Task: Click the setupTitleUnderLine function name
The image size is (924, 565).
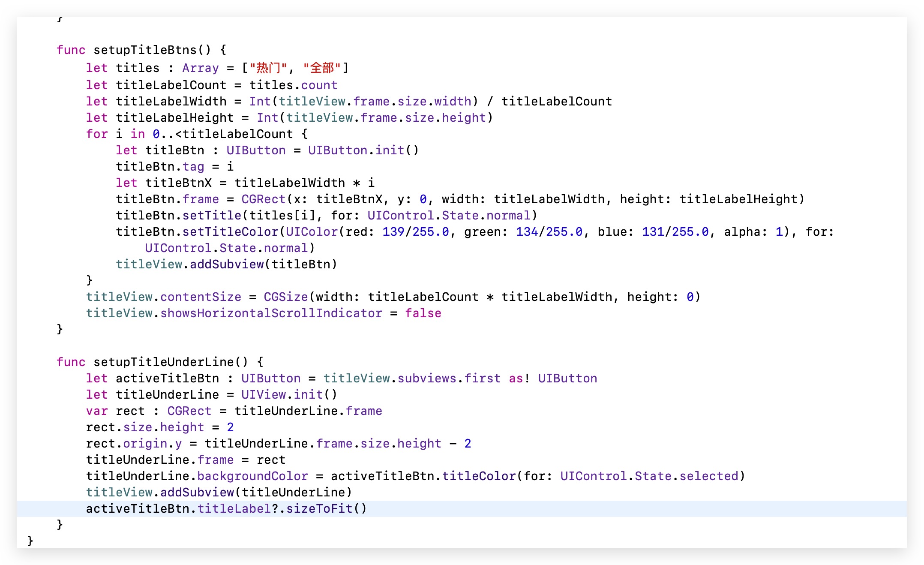Action: 163,362
